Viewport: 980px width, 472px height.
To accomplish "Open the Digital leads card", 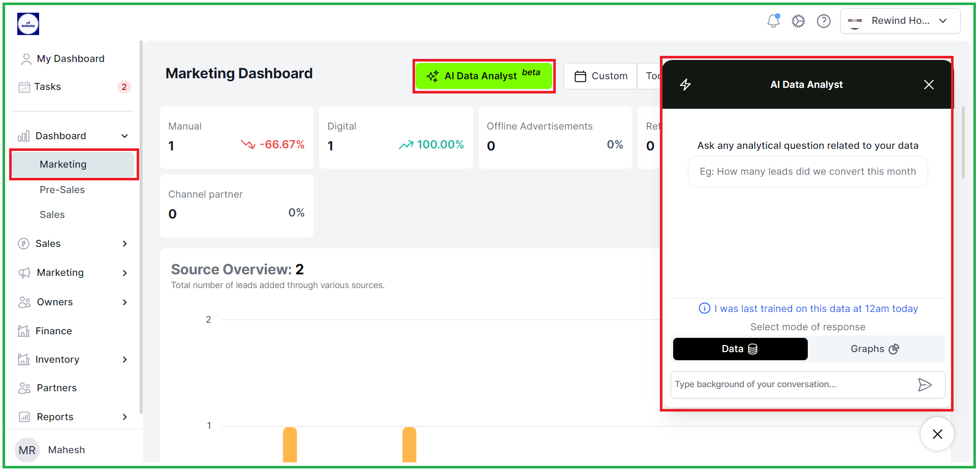I will coord(396,137).
